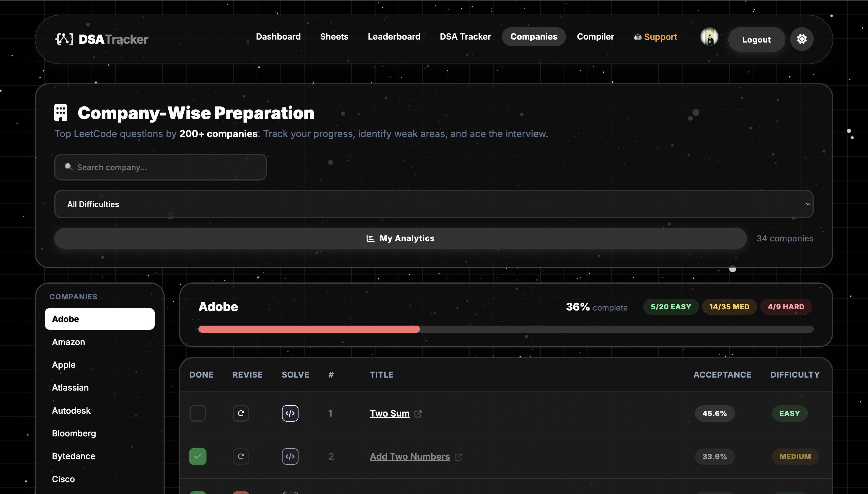This screenshot has width=868, height=494.
Task: Click the TITLE column header
Action: point(382,375)
